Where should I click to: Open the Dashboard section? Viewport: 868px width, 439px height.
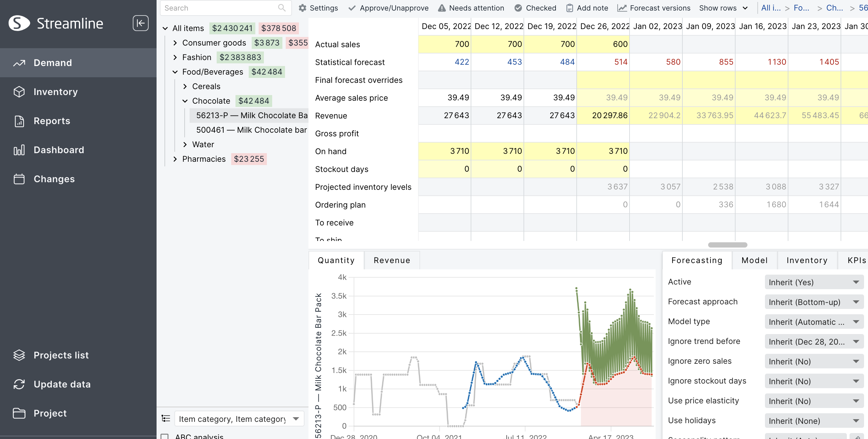point(59,150)
